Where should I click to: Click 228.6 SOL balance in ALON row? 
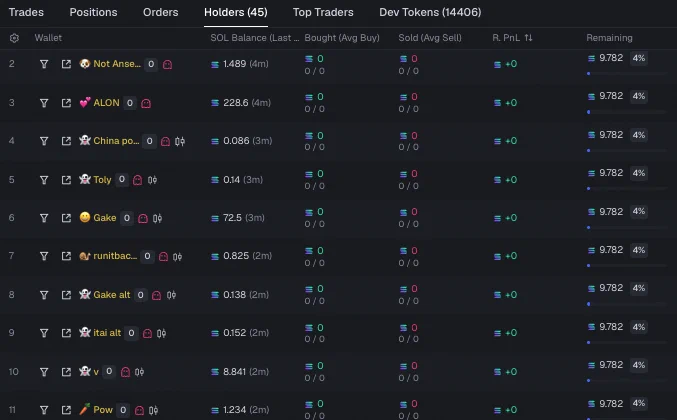click(x=236, y=103)
